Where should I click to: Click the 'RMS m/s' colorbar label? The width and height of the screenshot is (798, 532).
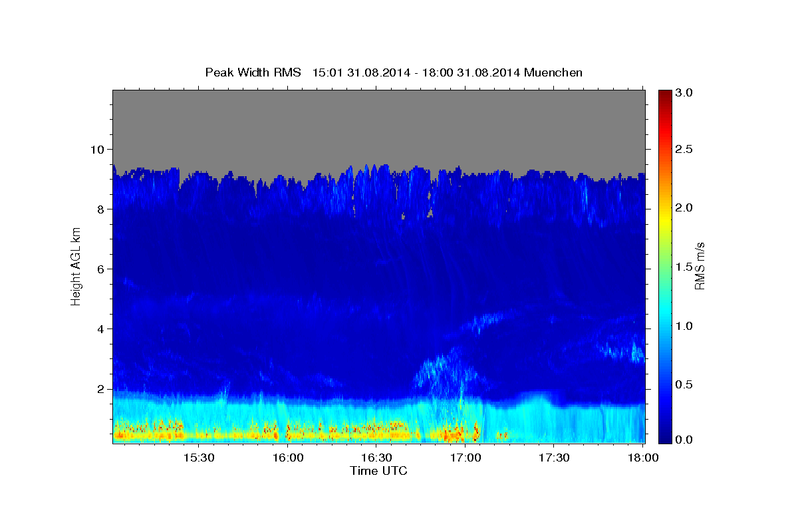[699, 267]
